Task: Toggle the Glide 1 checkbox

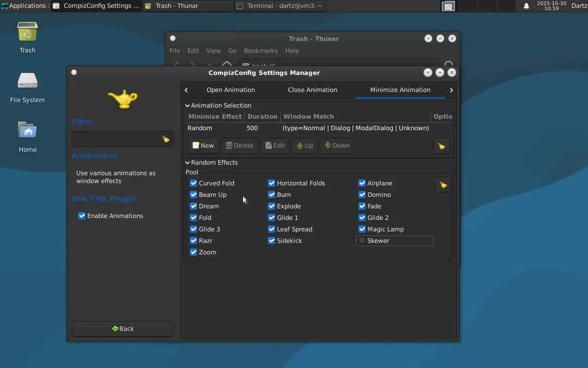Action: pos(271,218)
